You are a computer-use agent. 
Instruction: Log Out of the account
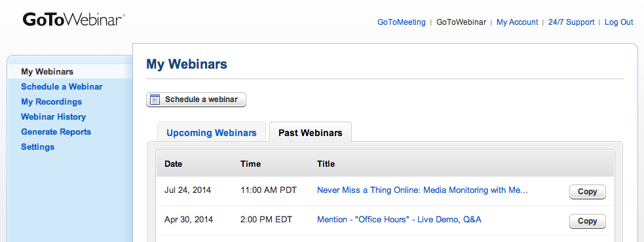click(x=618, y=22)
